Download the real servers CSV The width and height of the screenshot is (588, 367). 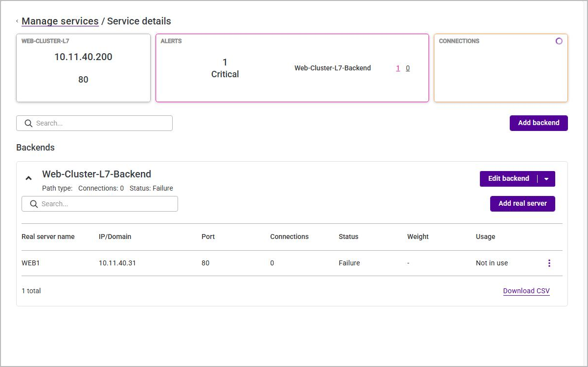click(526, 291)
